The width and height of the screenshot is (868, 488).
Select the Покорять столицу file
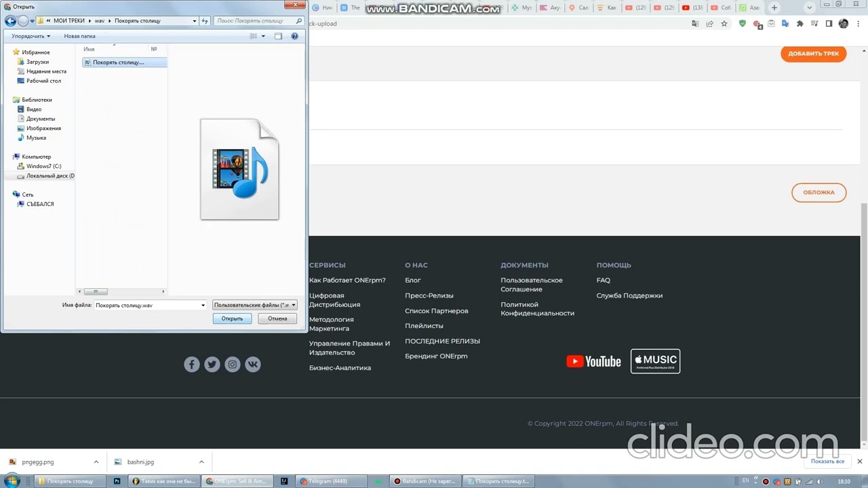tap(124, 62)
